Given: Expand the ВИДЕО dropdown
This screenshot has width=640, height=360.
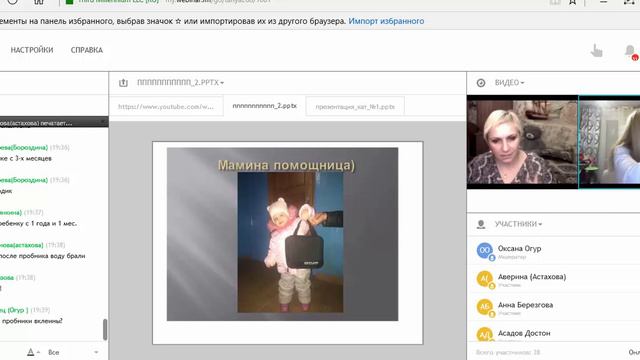Looking at the screenshot, I should pos(509,82).
